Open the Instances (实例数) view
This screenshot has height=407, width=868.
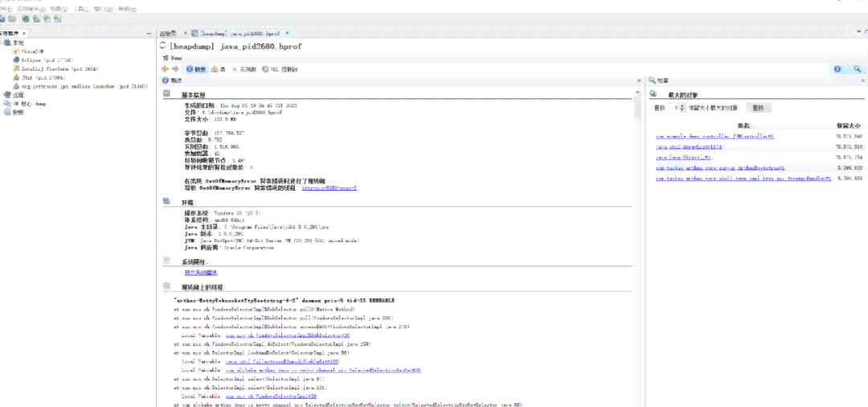tap(244, 69)
